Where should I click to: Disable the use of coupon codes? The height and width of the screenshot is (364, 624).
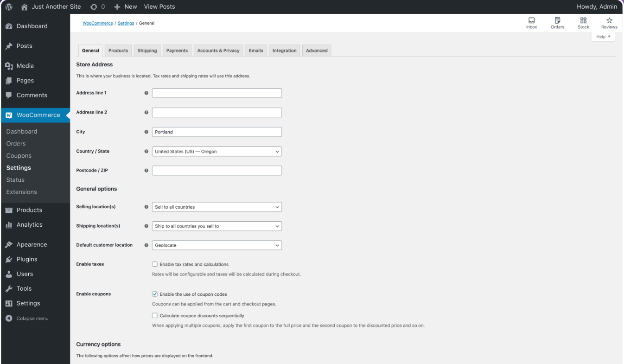pos(155,294)
